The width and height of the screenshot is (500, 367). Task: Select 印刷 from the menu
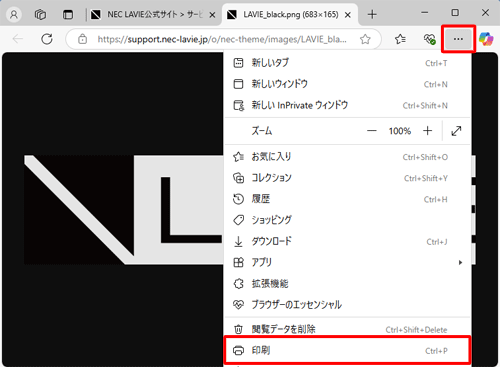(x=348, y=350)
